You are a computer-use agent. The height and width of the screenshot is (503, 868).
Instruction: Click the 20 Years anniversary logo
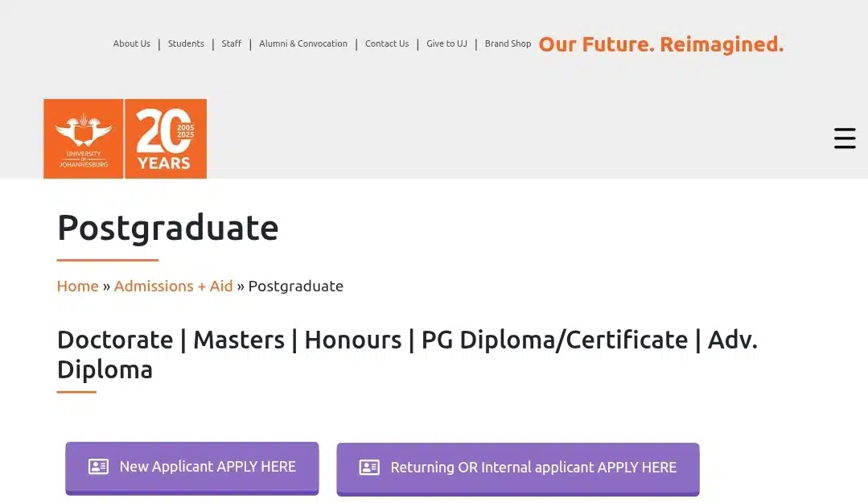166,138
